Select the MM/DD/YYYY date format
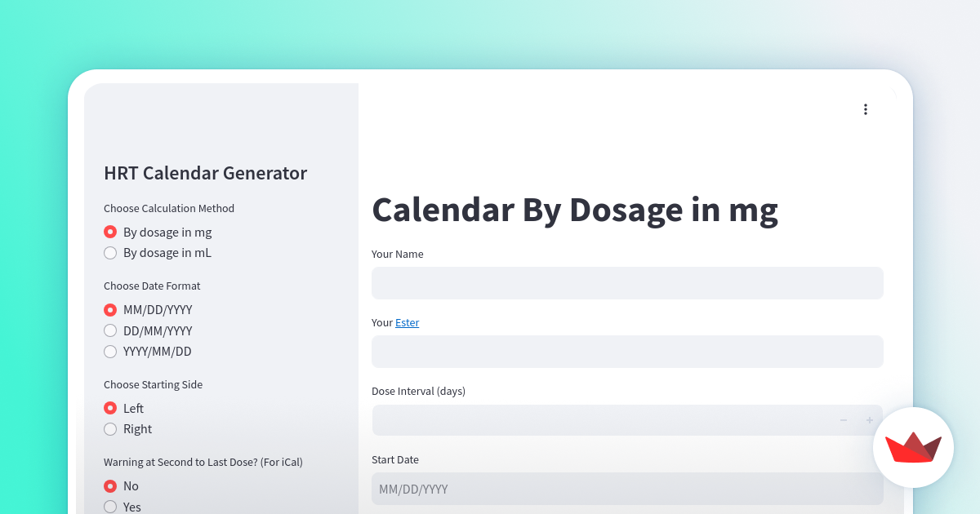The image size is (980, 514). (x=110, y=310)
